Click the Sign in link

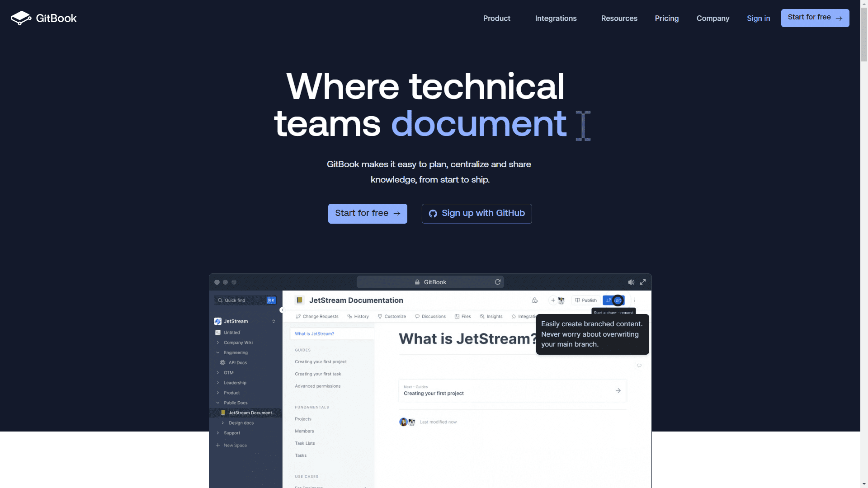point(758,18)
